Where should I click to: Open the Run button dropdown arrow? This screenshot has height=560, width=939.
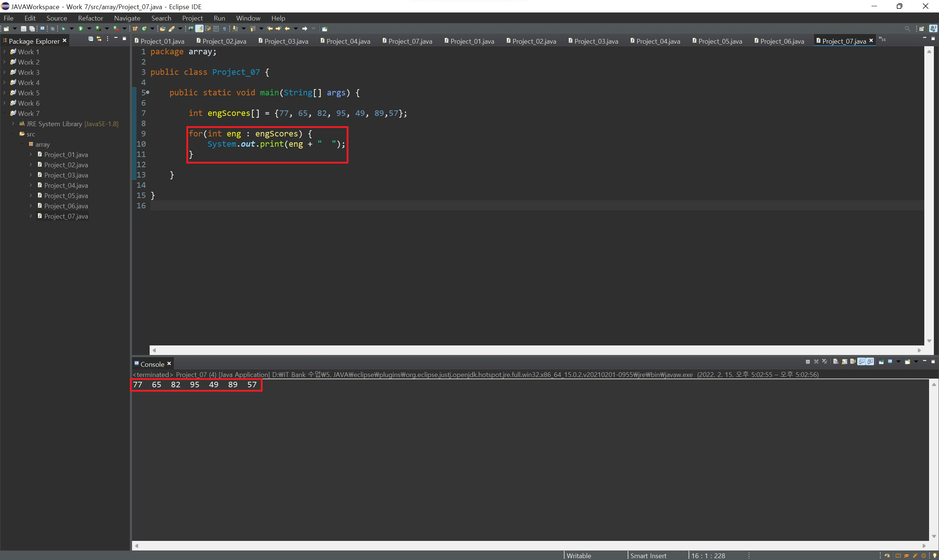click(89, 29)
